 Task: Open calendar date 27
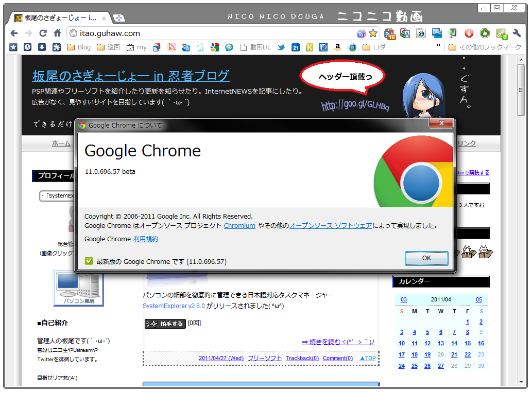[441, 366]
